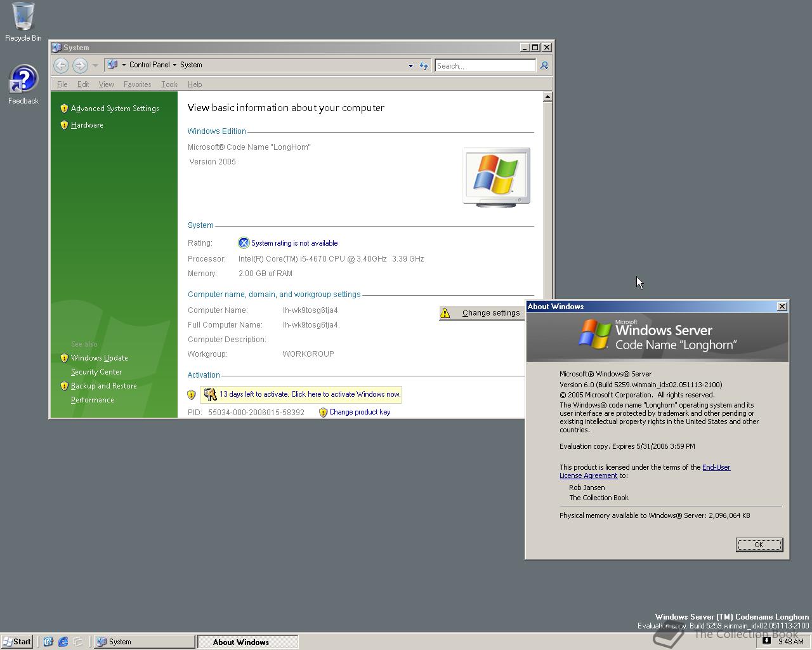Click the Control Panel breadcrumb

(x=149, y=65)
